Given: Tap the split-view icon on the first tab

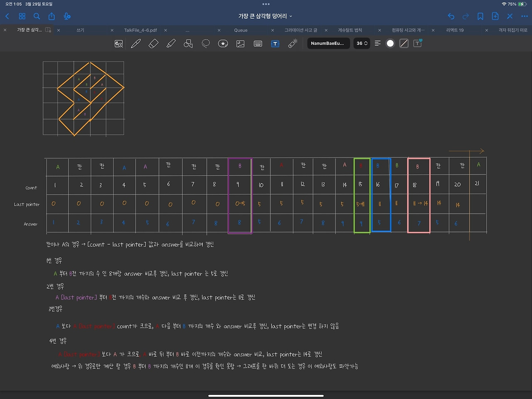Looking at the screenshot, I should [48, 30].
